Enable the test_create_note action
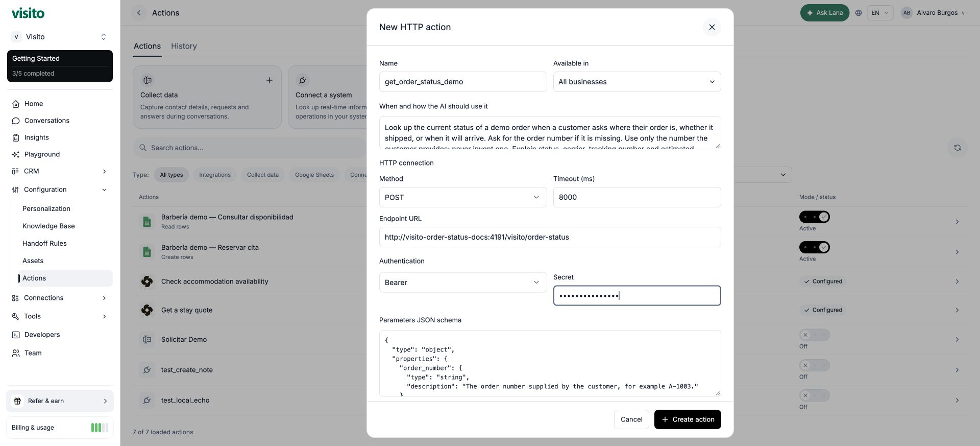The width and height of the screenshot is (980, 446). tap(815, 365)
